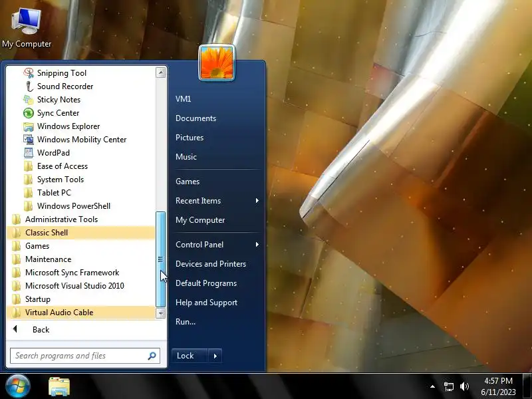Screen dimensions: 532x399
Task: Click the Games folder icon in the programs list
Action: pos(16,246)
